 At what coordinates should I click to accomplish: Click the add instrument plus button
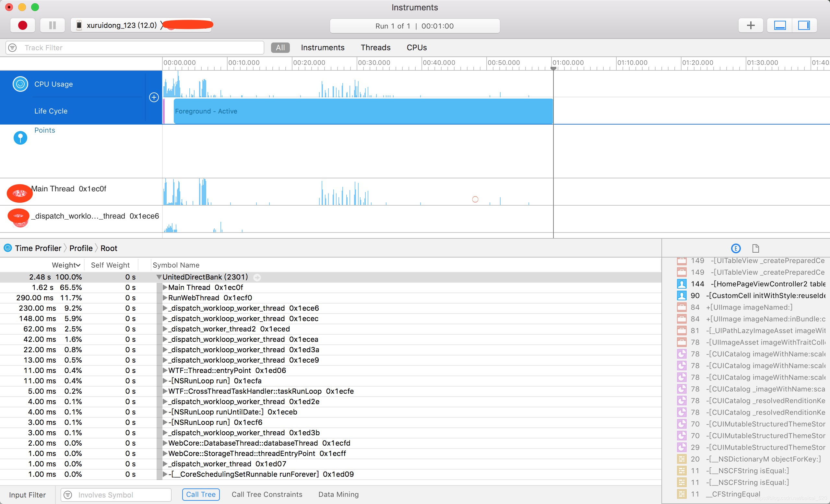tap(751, 26)
